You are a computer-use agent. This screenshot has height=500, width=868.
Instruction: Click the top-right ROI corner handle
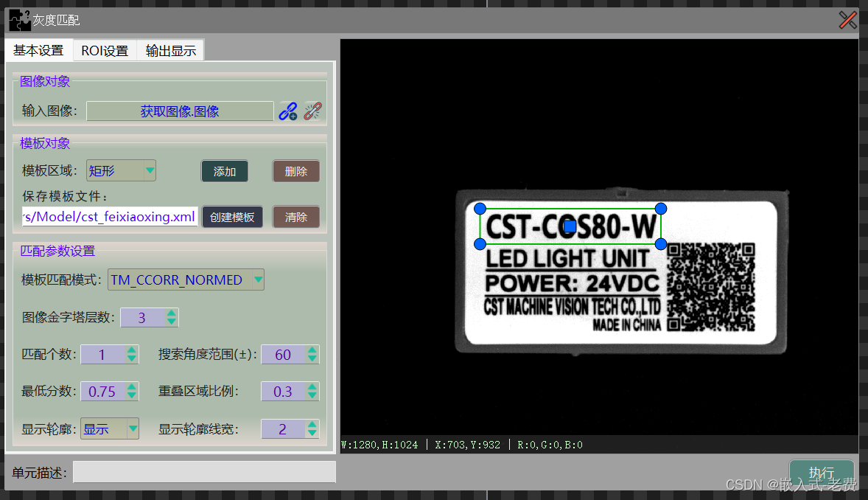660,209
